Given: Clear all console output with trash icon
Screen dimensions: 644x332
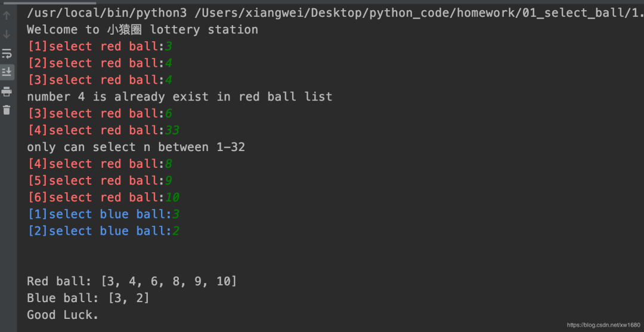Looking at the screenshot, I should 7,110.
